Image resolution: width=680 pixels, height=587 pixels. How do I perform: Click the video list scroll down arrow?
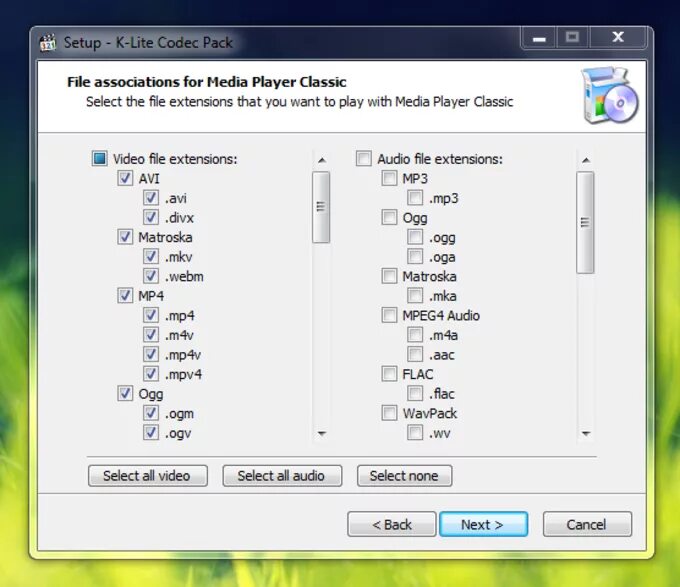pyautogui.click(x=321, y=433)
